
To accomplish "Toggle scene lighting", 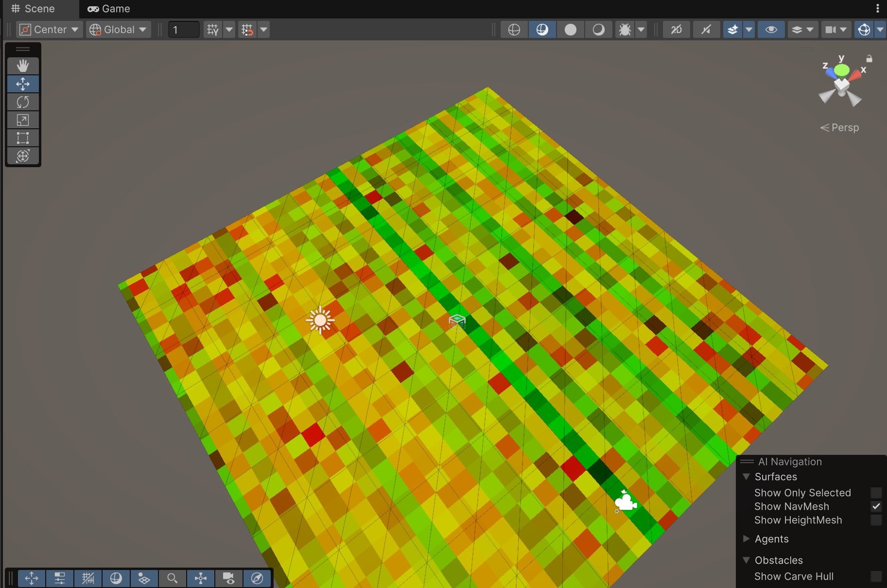I will [x=706, y=30].
